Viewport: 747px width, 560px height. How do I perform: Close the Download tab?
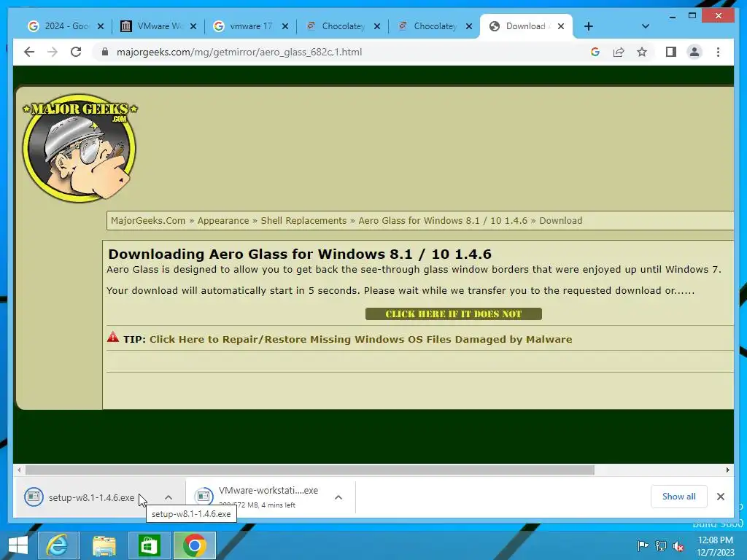[x=561, y=26]
